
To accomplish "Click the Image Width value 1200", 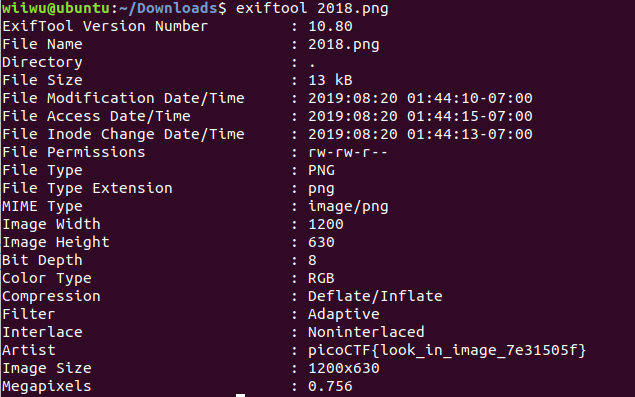I will tap(326, 224).
